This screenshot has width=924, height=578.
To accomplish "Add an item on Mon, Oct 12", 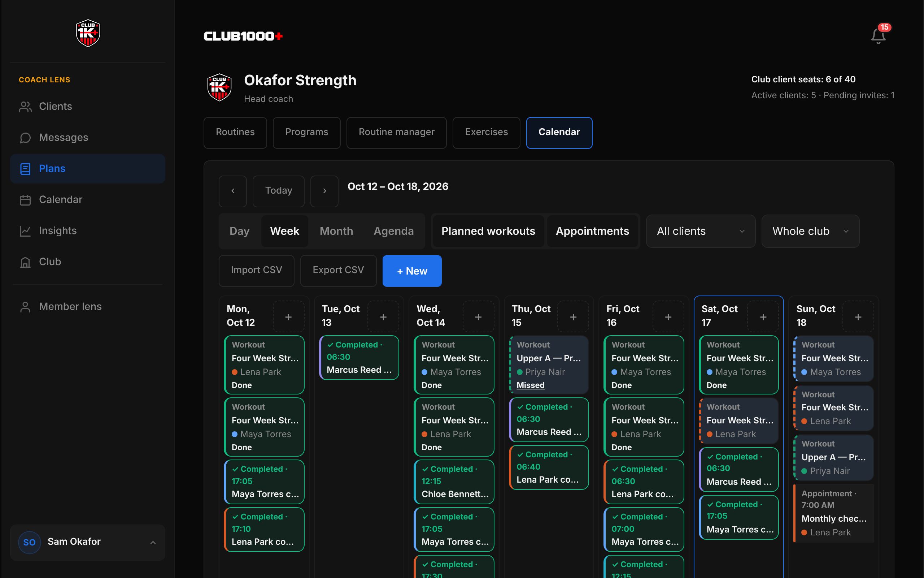I will [289, 316].
